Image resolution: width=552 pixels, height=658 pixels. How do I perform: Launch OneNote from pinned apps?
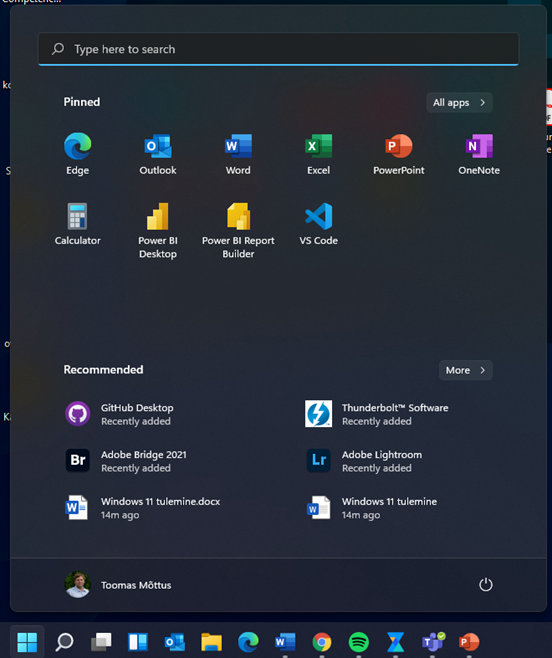click(479, 154)
